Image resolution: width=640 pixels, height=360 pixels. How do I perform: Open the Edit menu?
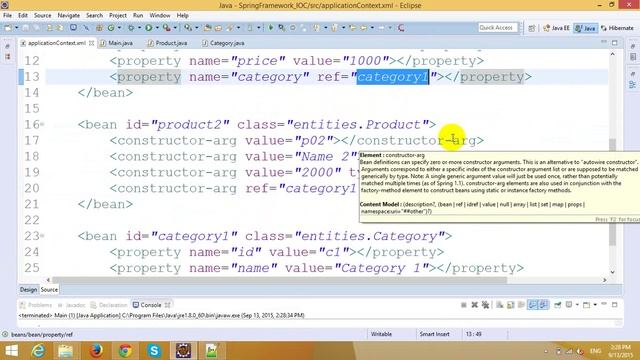click(x=23, y=16)
